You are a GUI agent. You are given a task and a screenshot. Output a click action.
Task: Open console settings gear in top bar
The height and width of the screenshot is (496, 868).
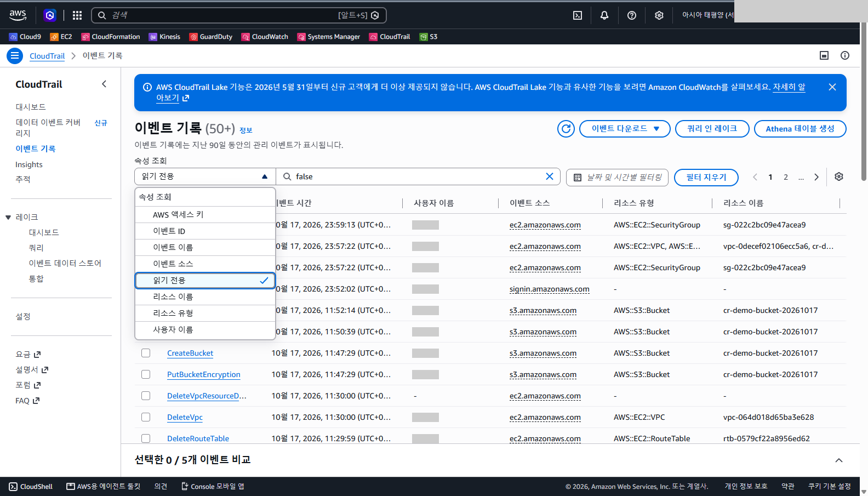coord(659,15)
